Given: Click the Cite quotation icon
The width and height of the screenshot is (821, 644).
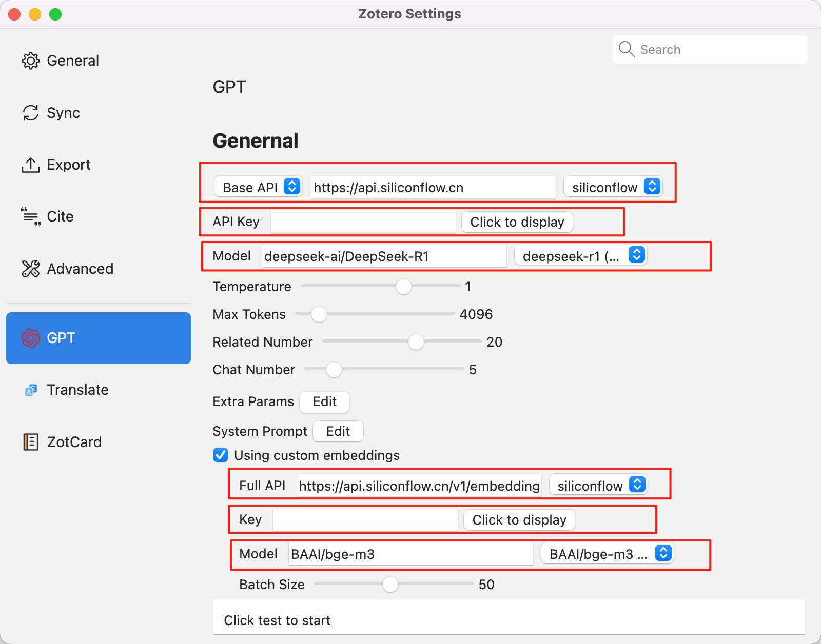Looking at the screenshot, I should coord(31,217).
